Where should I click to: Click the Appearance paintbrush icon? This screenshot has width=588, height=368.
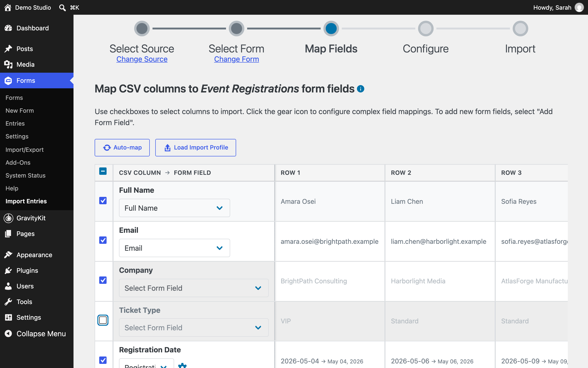[x=8, y=255]
